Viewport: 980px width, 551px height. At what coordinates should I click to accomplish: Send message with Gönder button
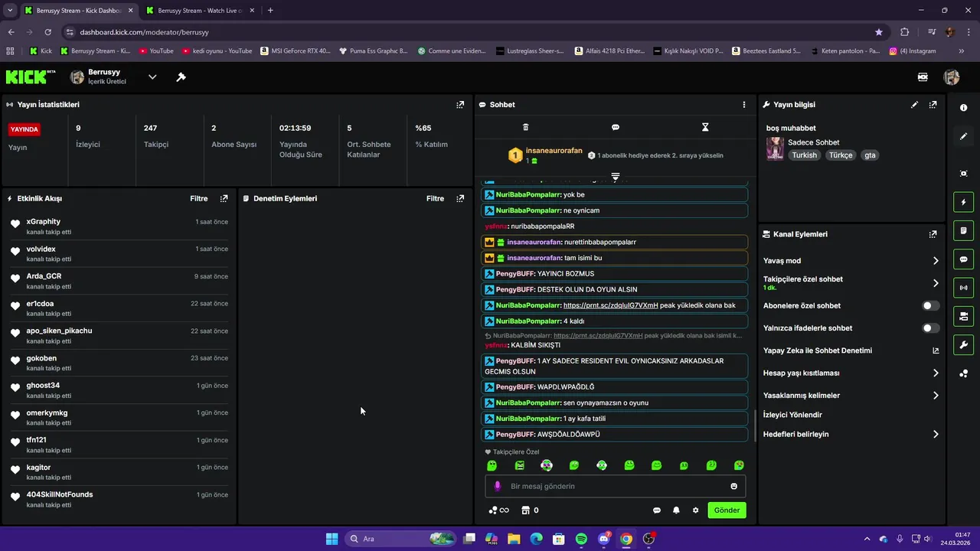click(x=727, y=510)
